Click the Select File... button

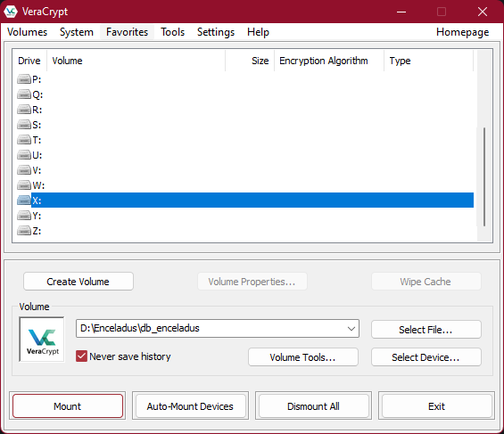[426, 330]
